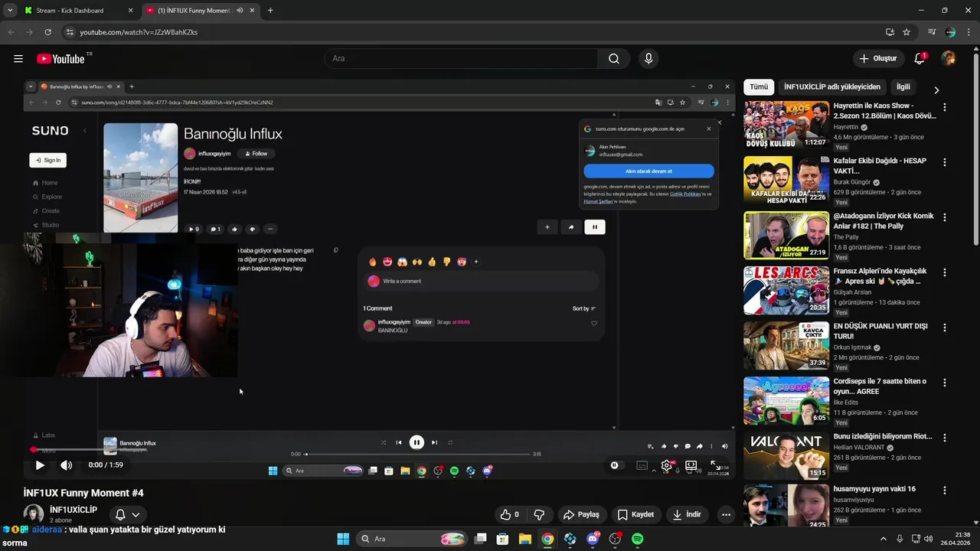
Task: Open Windows Start menu
Action: coord(343,539)
